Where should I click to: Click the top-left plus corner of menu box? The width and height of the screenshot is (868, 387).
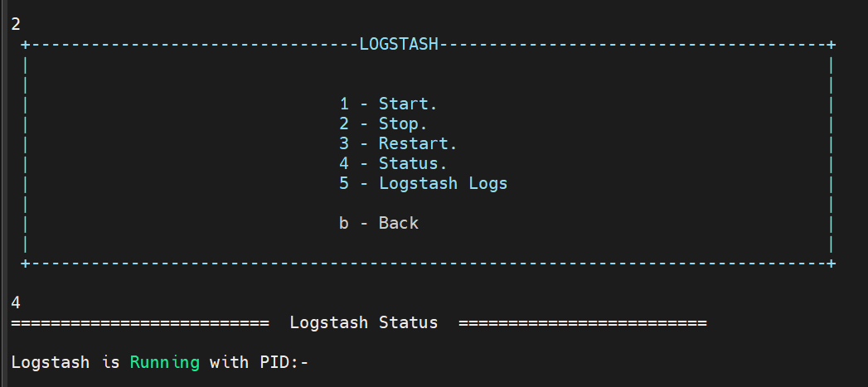(26, 44)
